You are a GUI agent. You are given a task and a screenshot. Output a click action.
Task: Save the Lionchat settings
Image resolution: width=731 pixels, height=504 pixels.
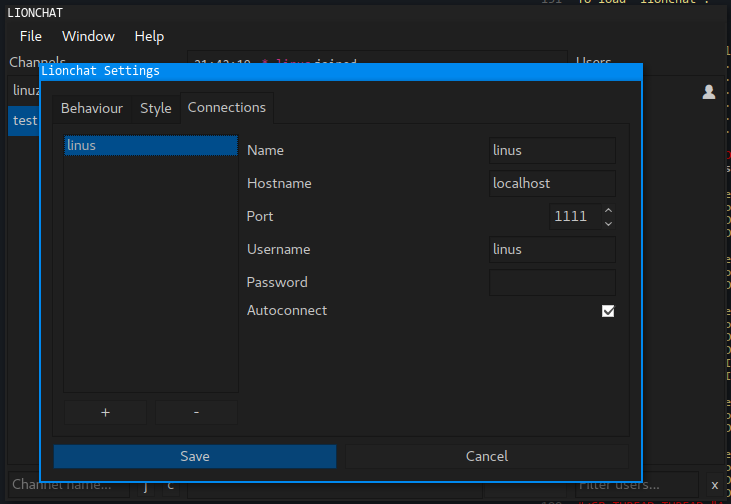(x=195, y=456)
